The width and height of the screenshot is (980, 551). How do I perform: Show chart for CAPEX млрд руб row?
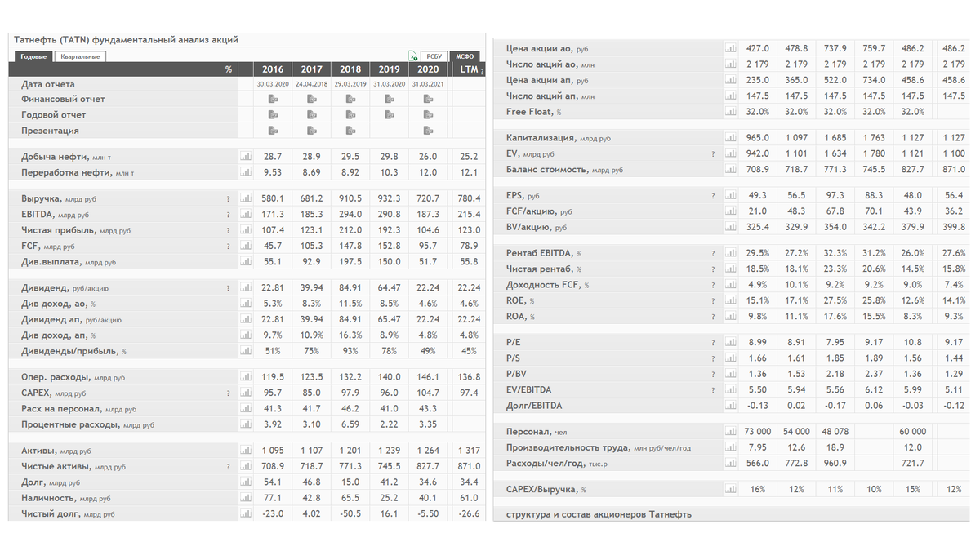245,393
